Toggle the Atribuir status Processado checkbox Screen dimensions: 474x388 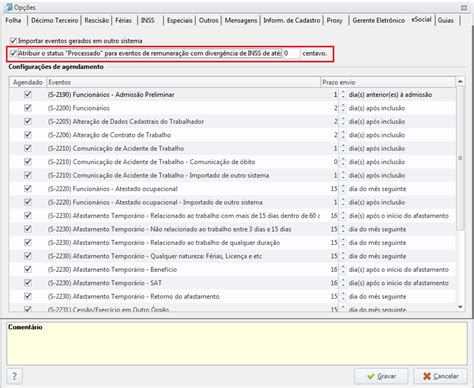point(13,53)
